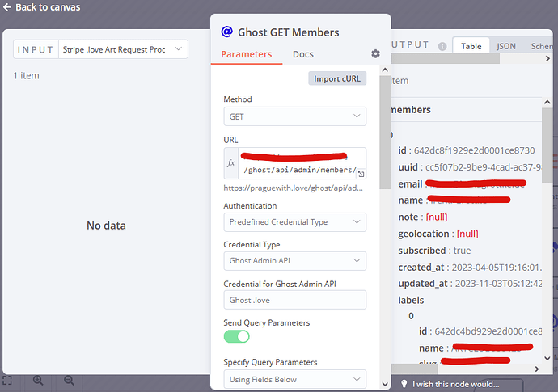
Task: Select Credential for Ghost Admin API field
Action: 295,300
